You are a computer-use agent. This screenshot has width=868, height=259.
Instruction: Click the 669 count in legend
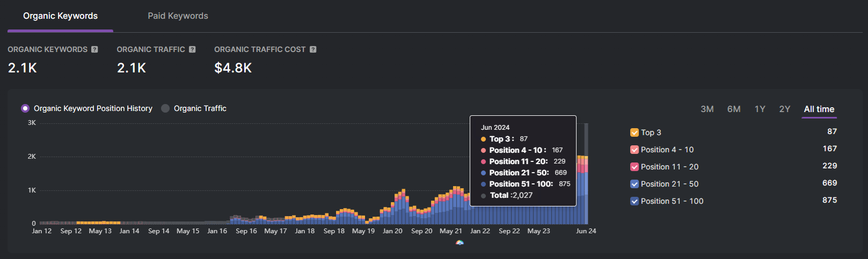(830, 183)
